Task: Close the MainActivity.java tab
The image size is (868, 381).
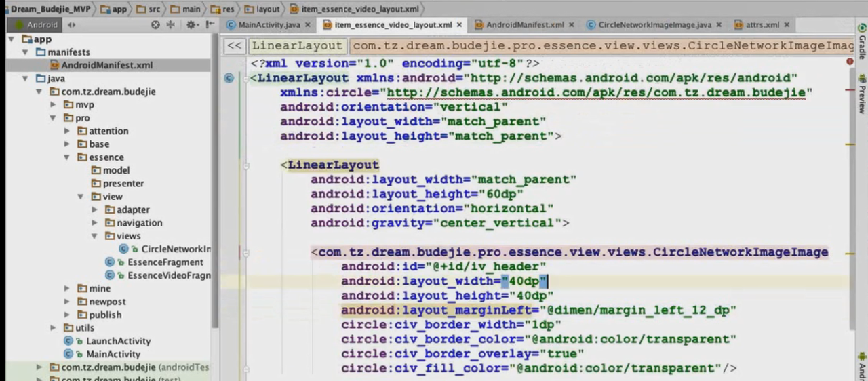Action: 308,25
